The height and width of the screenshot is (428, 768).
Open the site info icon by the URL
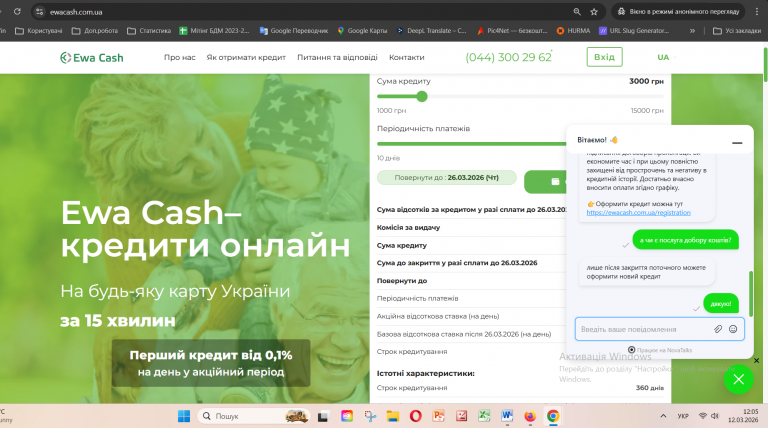40,12
